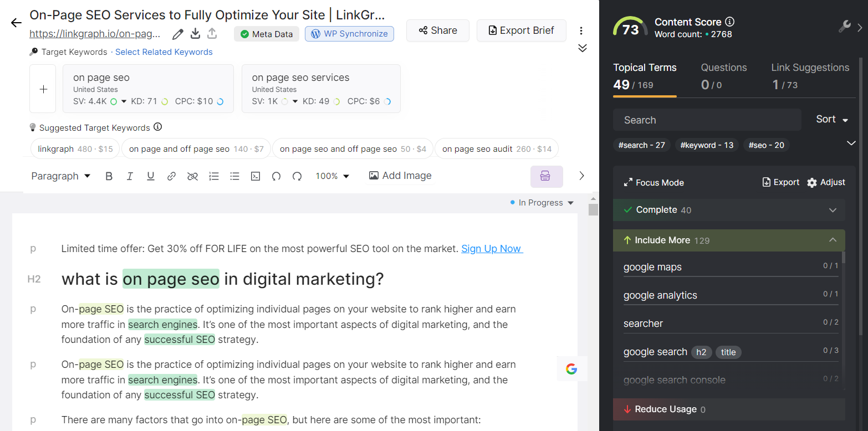Image resolution: width=868 pixels, height=431 pixels.
Task: Open Content Score info tooltip
Action: tap(730, 22)
